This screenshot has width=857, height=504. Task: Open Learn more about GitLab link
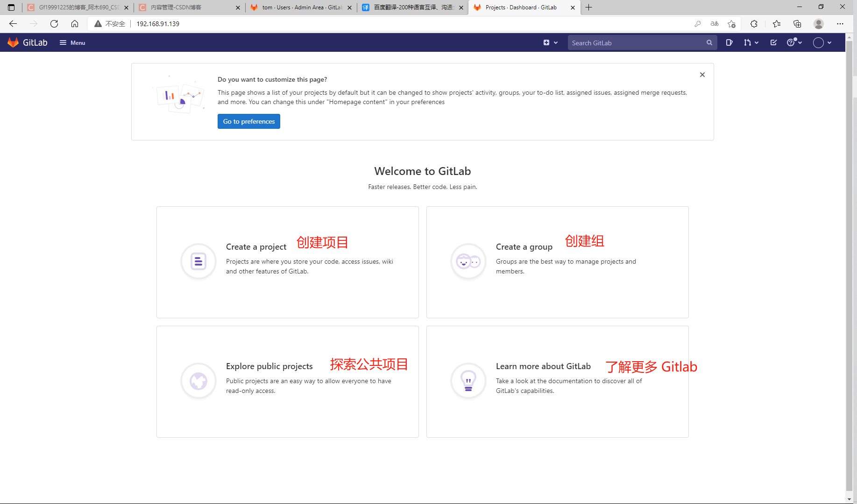coord(543,366)
